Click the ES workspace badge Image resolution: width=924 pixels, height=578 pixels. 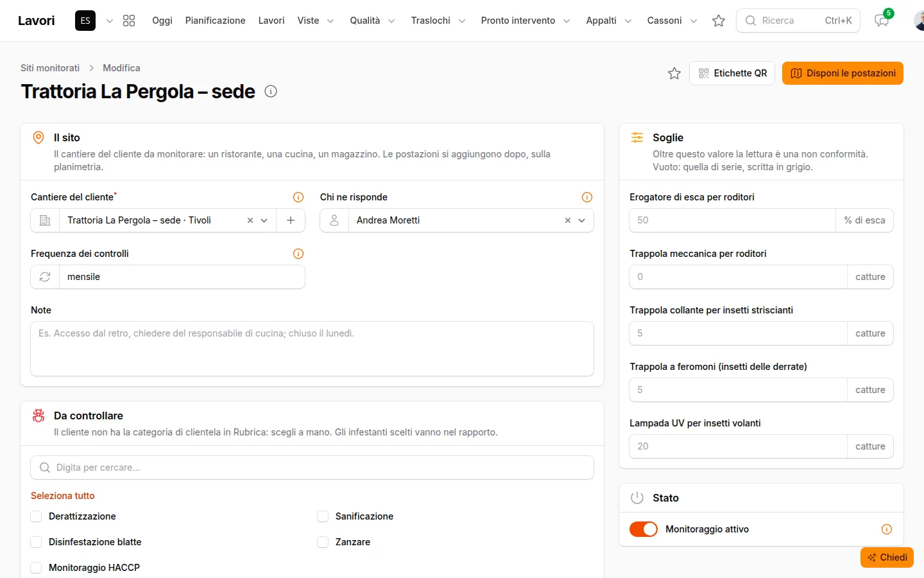85,21
